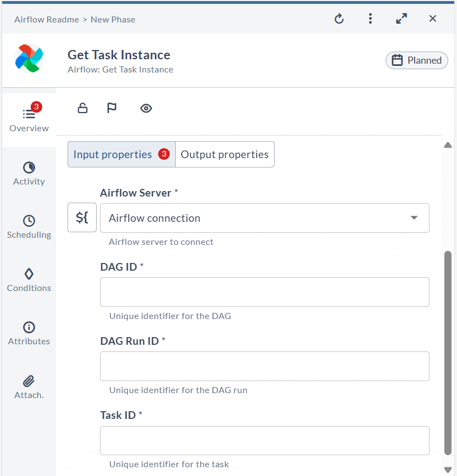This screenshot has width=457, height=476.
Task: Open the three-dot overflow menu
Action: [x=370, y=19]
